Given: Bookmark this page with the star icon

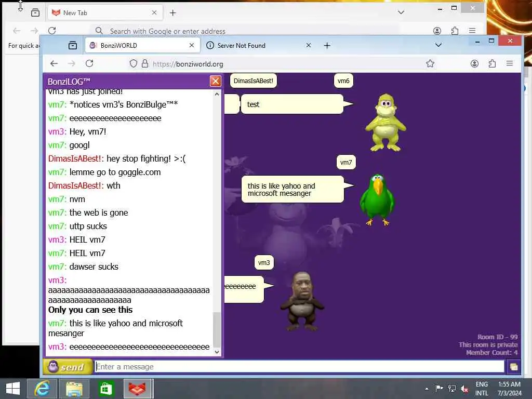Looking at the screenshot, I should tap(430, 63).
